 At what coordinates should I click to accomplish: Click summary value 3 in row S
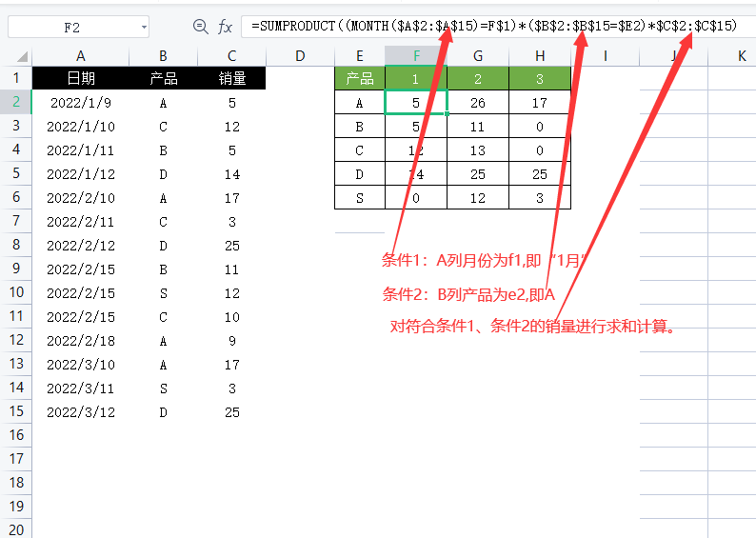[540, 198]
